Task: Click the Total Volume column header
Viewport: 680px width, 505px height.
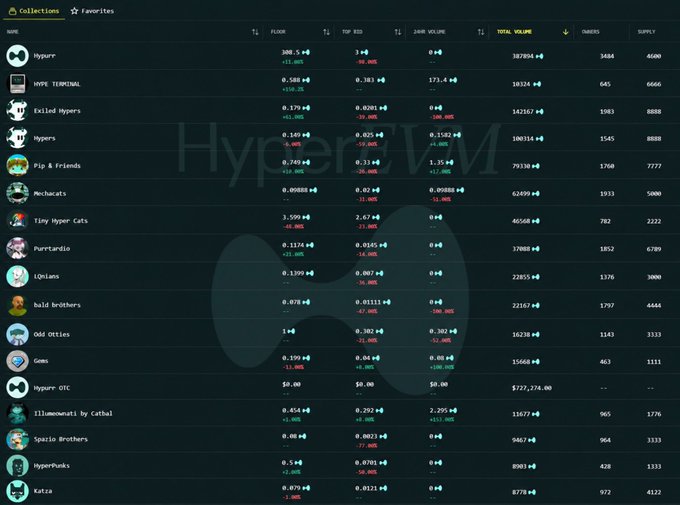Action: coord(514,32)
